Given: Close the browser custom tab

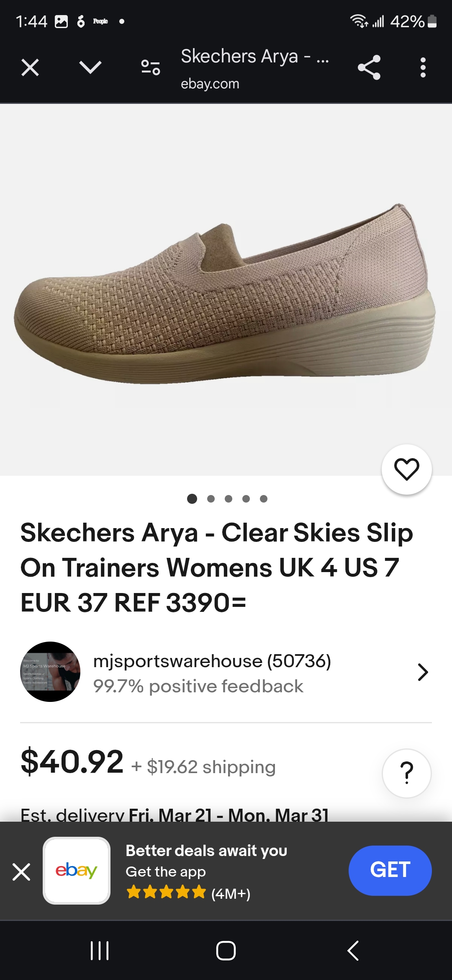Looking at the screenshot, I should pyautogui.click(x=30, y=67).
